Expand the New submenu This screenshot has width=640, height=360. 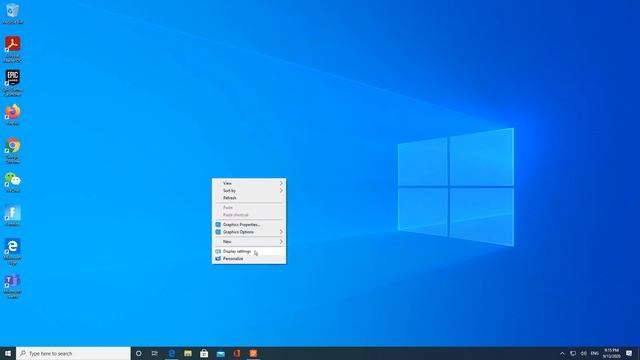[249, 242]
